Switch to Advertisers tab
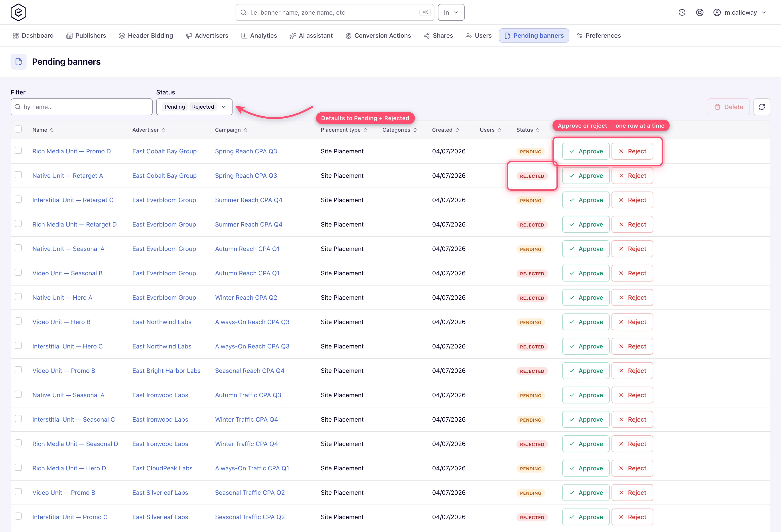The width and height of the screenshot is (781, 532). (207, 36)
